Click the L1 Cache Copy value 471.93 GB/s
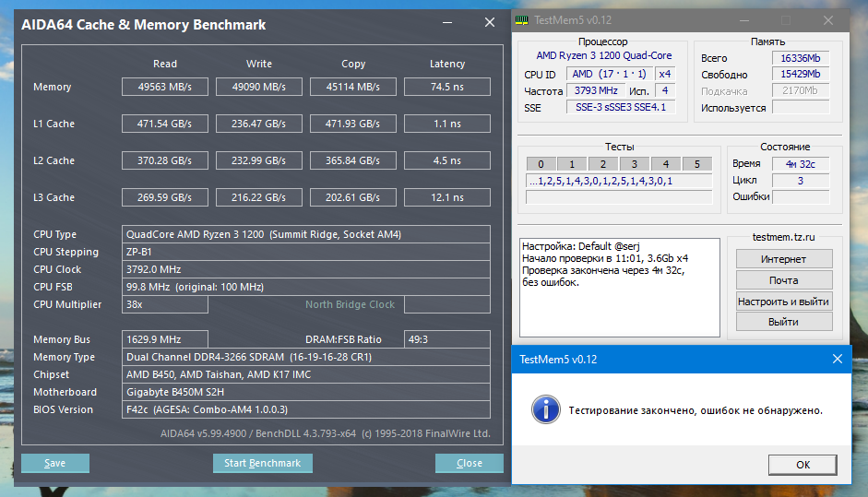The width and height of the screenshot is (868, 497). [x=353, y=124]
